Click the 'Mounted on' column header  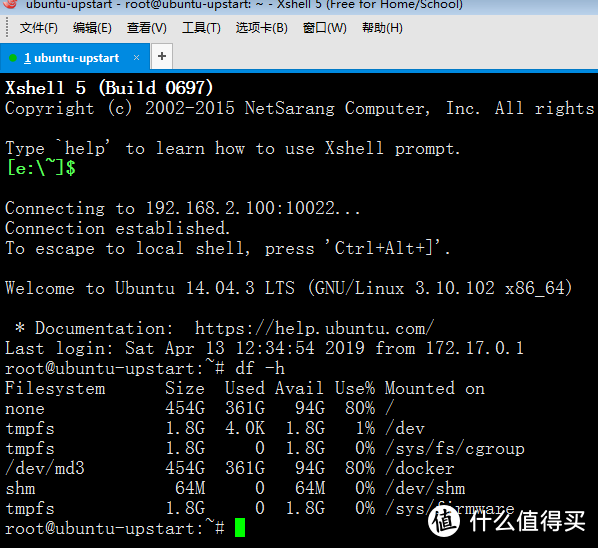tap(435, 389)
